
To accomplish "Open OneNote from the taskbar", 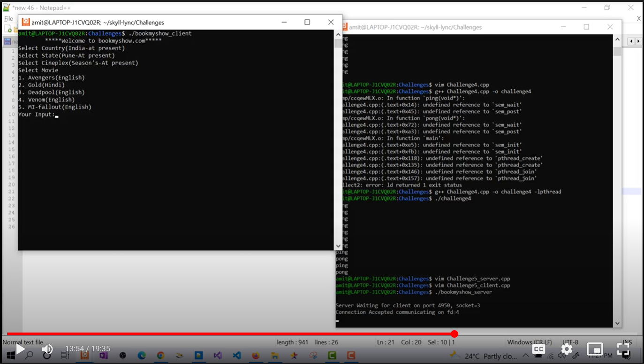I will (104, 356).
